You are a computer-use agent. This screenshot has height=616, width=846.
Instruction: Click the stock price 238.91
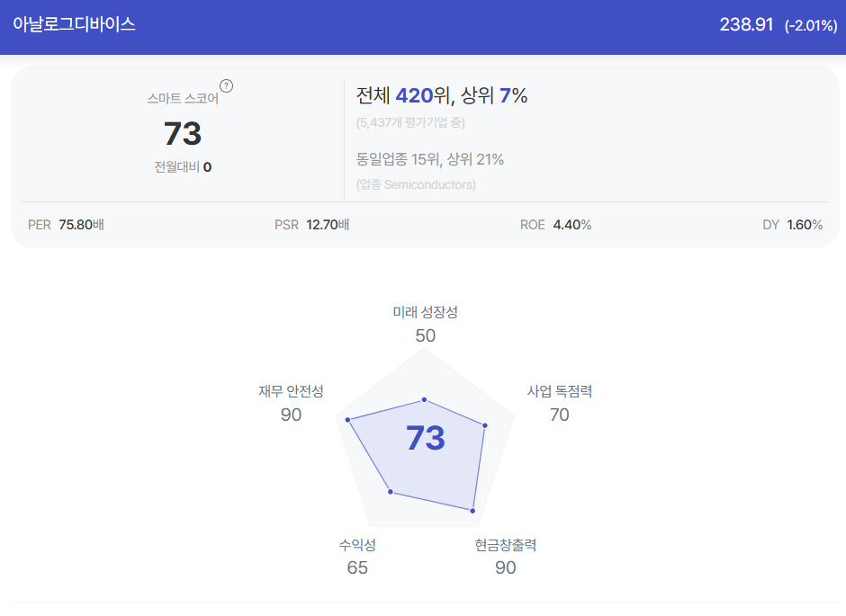point(746,25)
